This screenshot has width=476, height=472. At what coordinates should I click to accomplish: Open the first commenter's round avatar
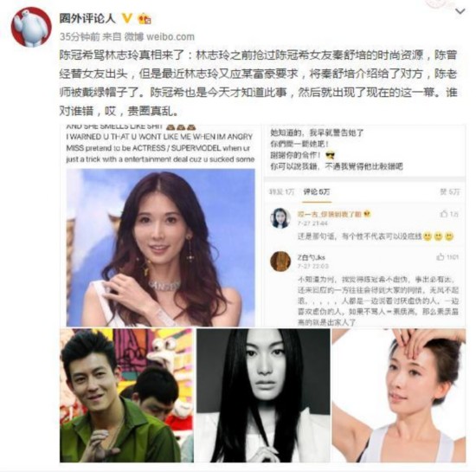tap(280, 217)
